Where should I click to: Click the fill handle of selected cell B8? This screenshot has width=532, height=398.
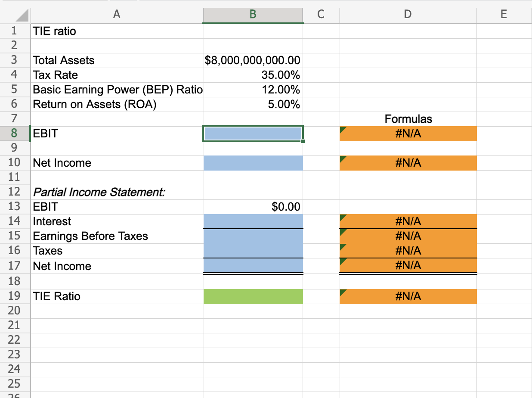(302, 140)
